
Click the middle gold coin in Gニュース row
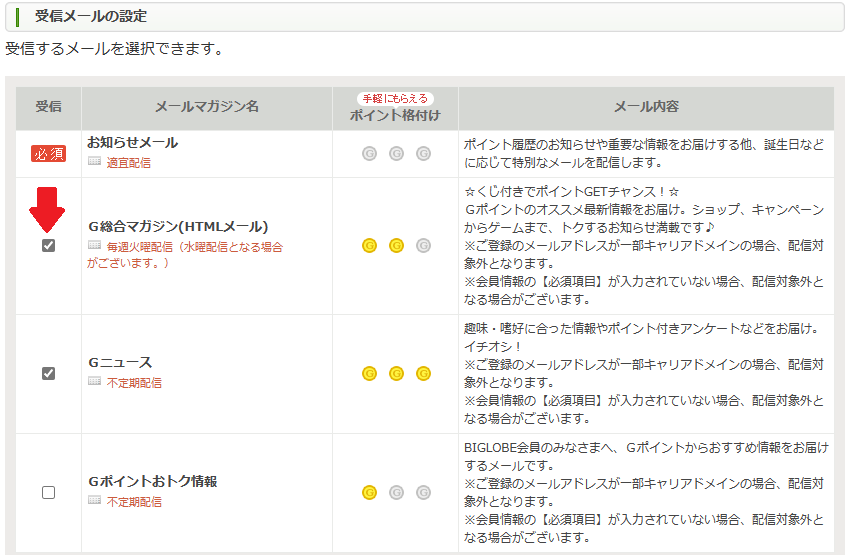397,374
